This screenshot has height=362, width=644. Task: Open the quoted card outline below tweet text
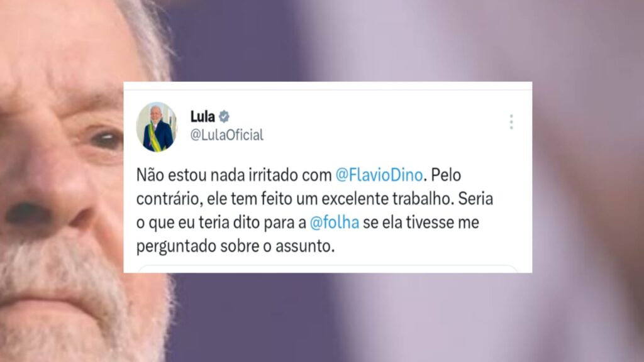tap(327, 269)
